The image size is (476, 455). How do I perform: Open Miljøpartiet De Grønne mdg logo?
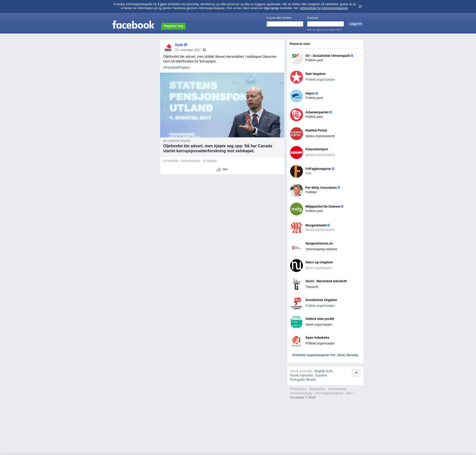pos(297,209)
